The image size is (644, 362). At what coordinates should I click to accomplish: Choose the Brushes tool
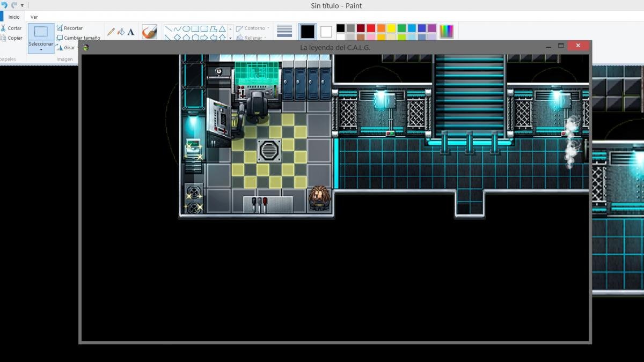149,32
